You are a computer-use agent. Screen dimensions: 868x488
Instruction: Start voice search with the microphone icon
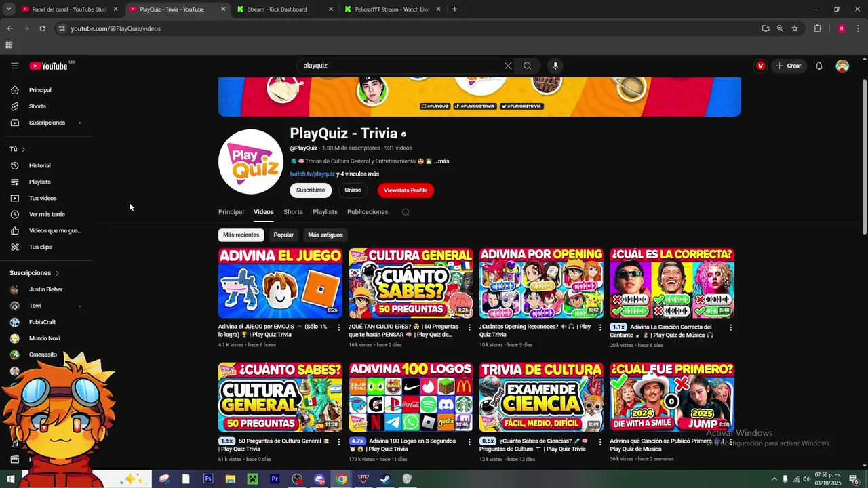(x=555, y=66)
